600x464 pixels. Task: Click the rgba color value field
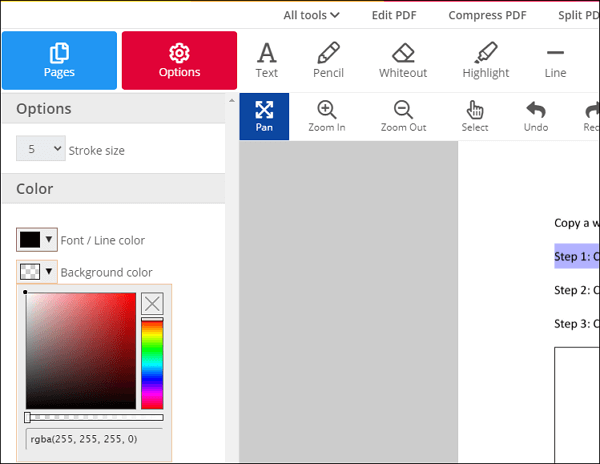94,438
